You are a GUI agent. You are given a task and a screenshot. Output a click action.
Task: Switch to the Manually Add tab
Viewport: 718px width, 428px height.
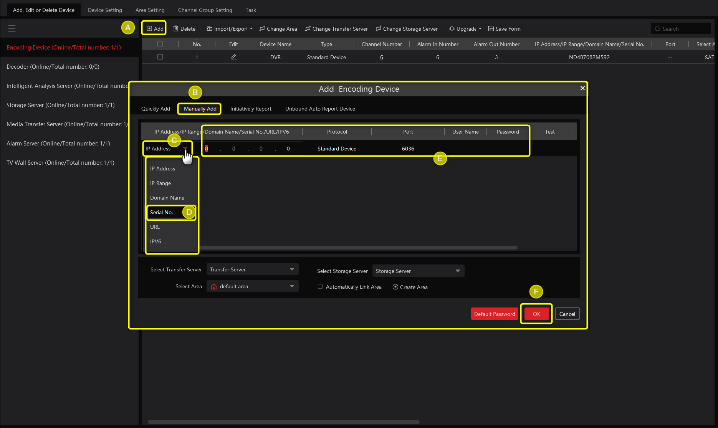point(201,108)
